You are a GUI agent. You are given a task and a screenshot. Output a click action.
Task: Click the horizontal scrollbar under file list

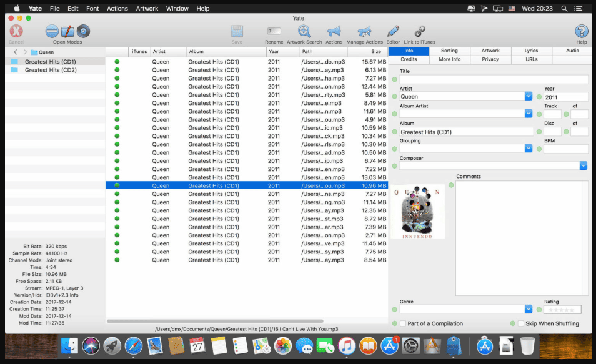coord(215,321)
